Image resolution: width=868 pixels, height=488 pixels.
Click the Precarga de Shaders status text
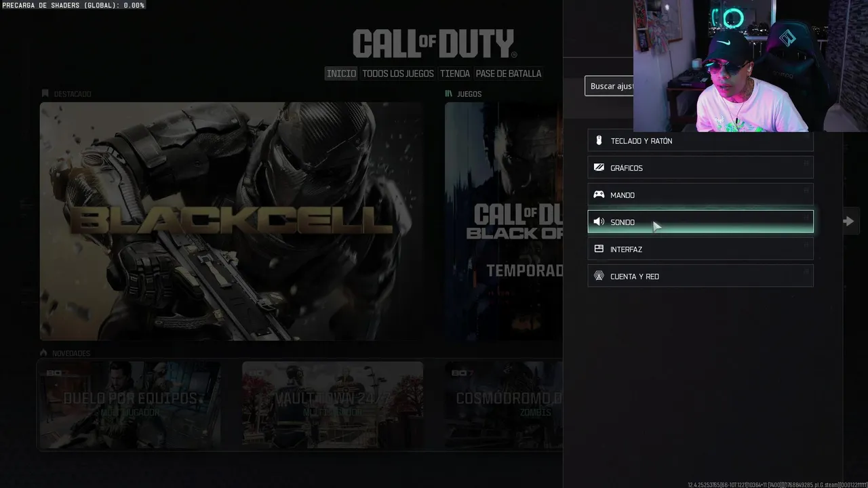(73, 5)
